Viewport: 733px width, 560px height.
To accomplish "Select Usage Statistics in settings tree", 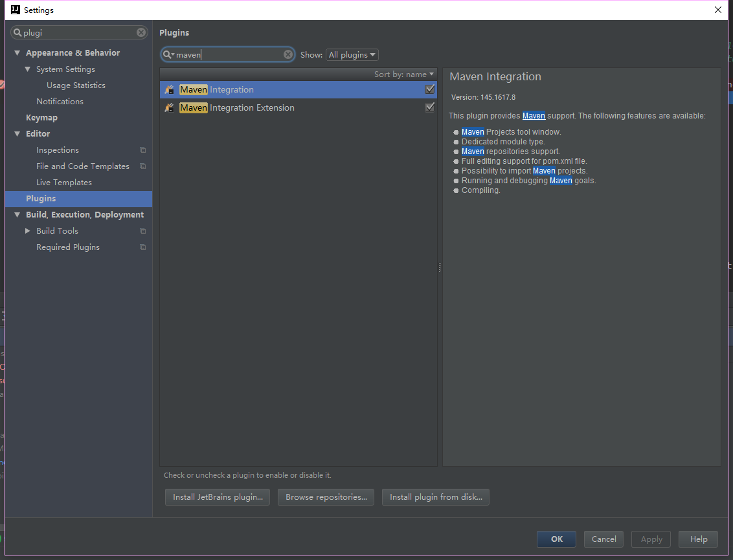I will point(76,85).
